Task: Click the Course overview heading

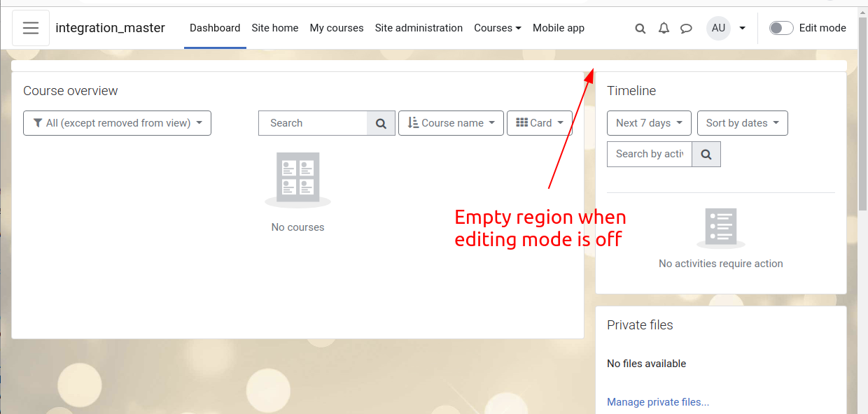Action: click(71, 91)
